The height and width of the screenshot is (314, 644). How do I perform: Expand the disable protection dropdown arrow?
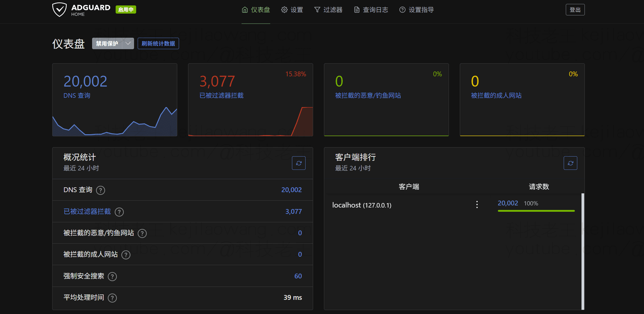pos(128,43)
